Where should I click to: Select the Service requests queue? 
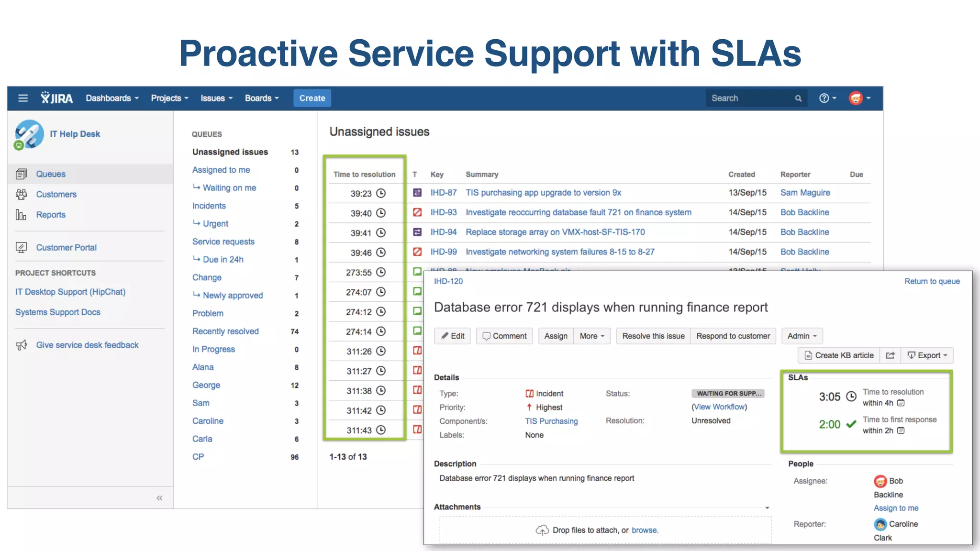[x=223, y=242]
